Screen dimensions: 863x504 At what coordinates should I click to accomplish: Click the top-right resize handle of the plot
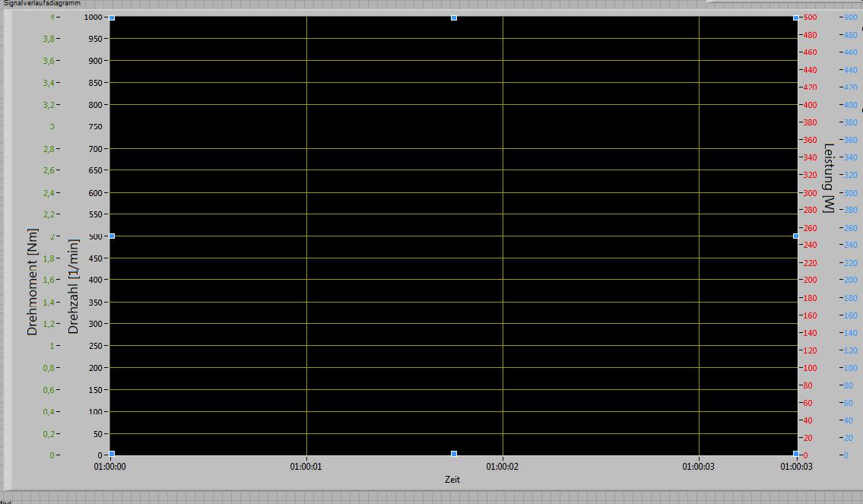pos(796,18)
